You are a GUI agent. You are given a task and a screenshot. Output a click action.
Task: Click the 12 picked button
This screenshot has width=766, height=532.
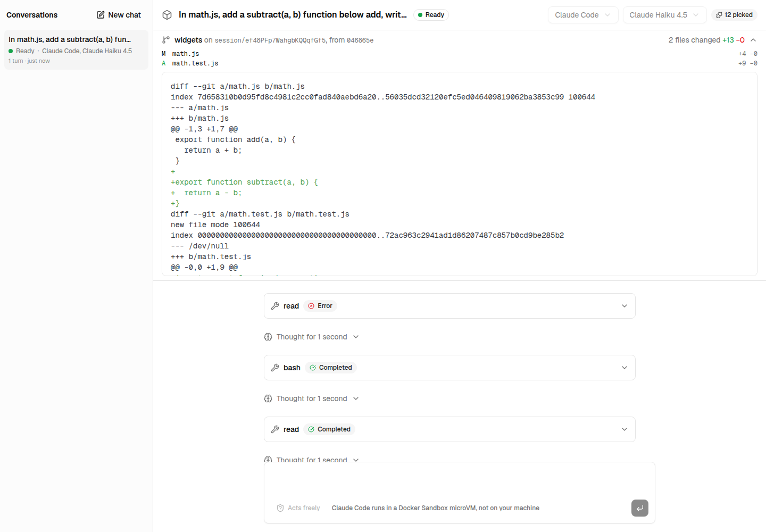click(x=734, y=15)
